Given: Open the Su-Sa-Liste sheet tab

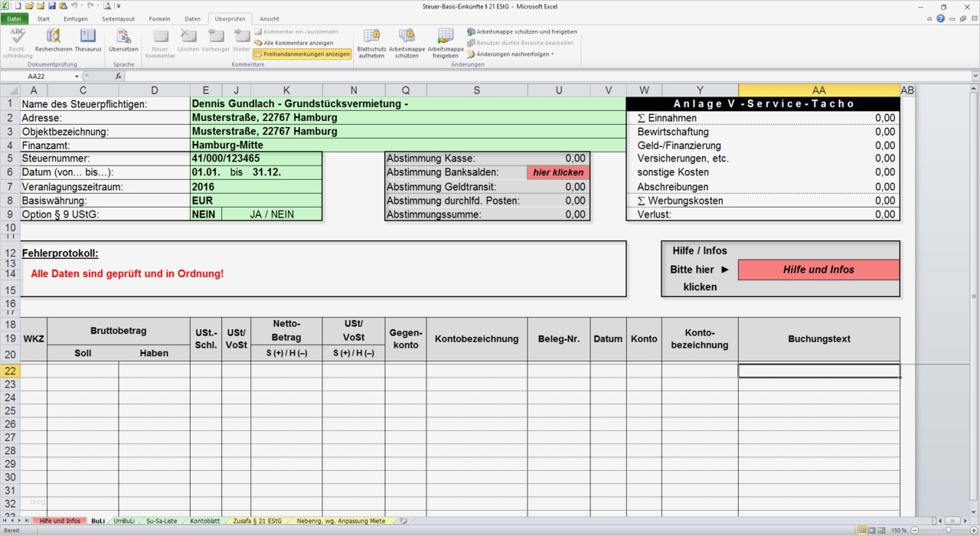Looking at the screenshot, I should click(163, 520).
